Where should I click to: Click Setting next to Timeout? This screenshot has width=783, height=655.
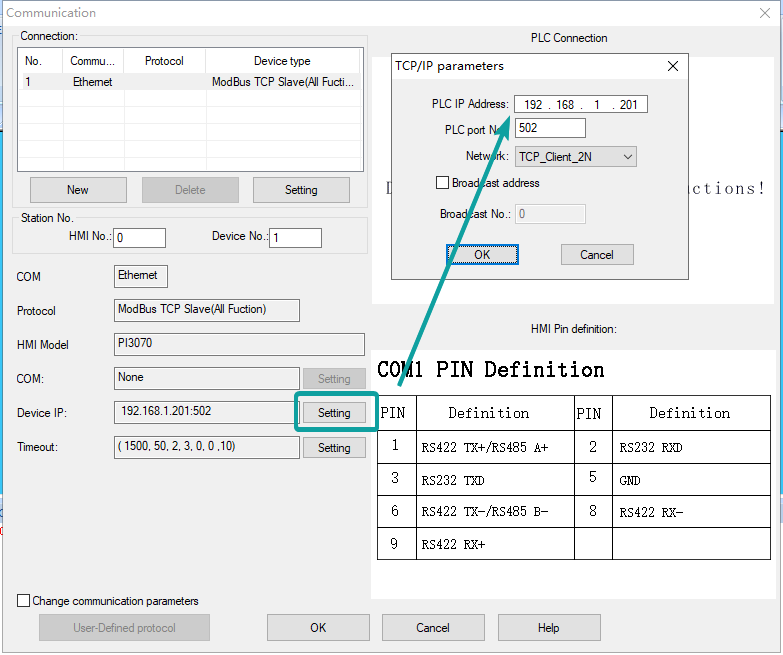pos(334,448)
